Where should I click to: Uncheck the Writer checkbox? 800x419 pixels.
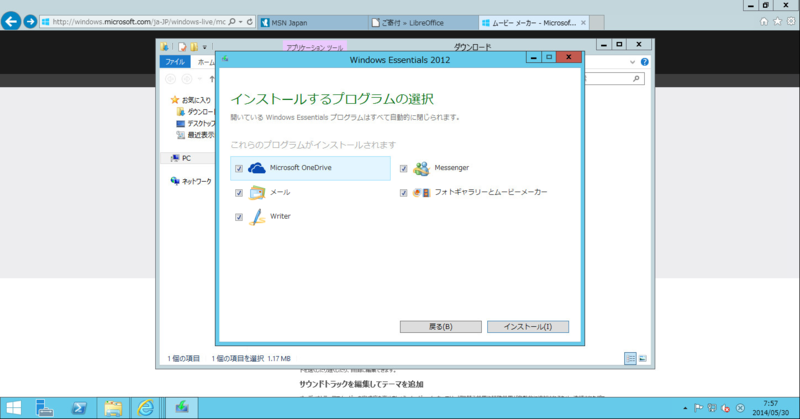click(239, 217)
